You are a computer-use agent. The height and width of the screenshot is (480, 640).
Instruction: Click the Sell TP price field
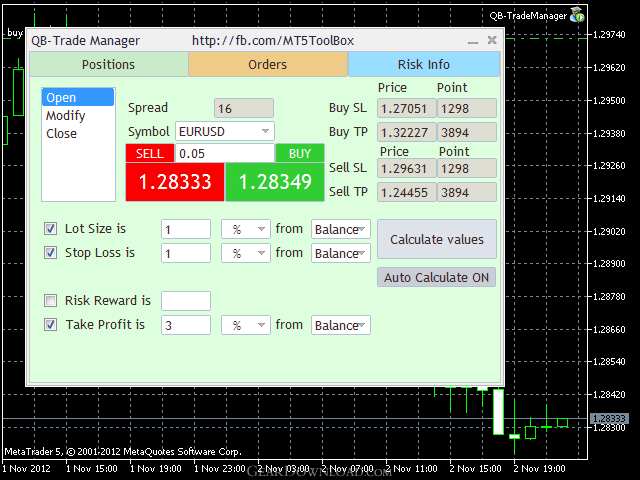(x=407, y=192)
